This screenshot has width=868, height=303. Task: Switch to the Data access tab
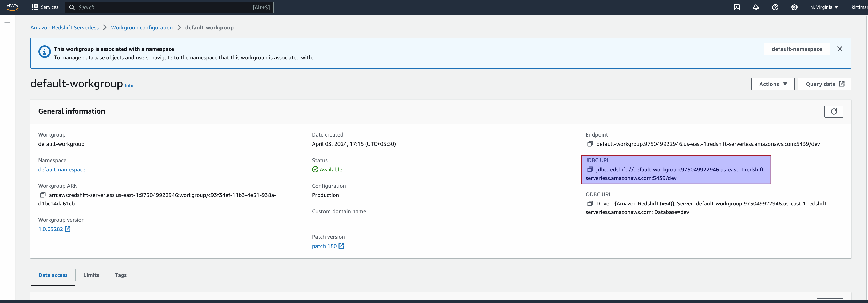[x=53, y=275]
